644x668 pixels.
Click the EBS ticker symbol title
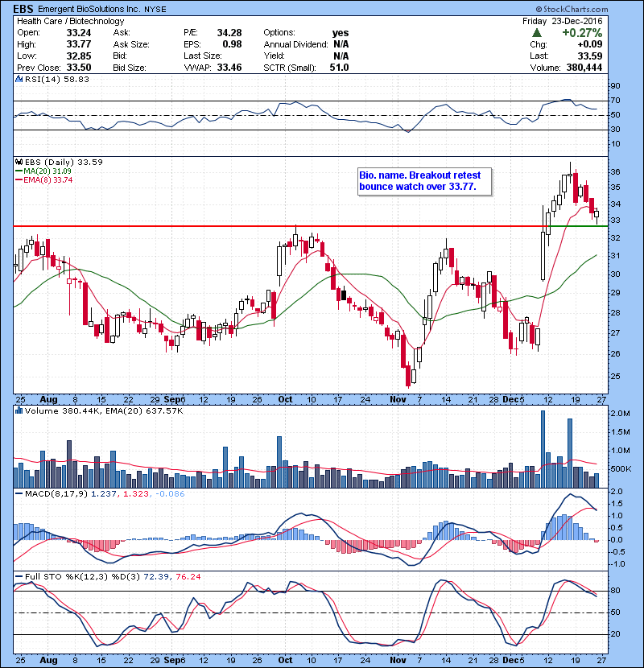pyautogui.click(x=23, y=9)
